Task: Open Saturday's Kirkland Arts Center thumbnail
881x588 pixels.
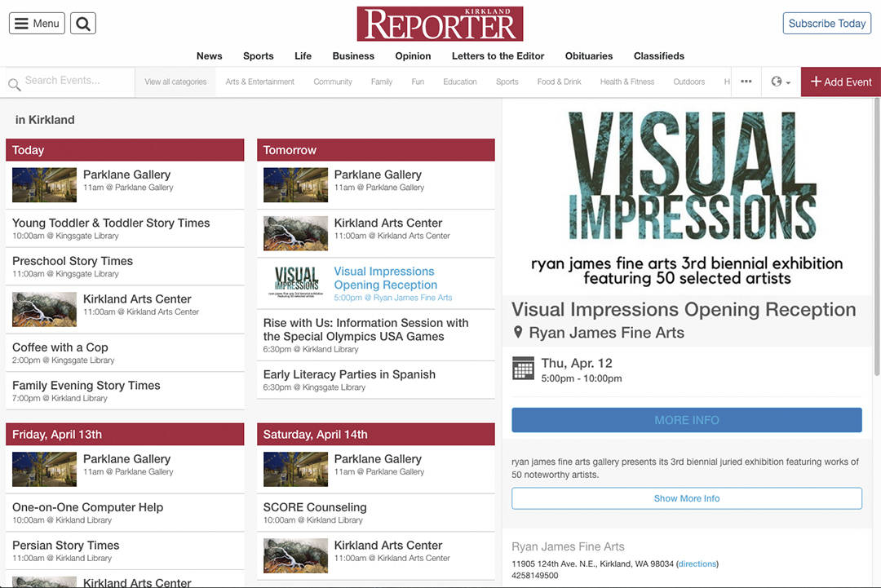Action: click(x=295, y=555)
